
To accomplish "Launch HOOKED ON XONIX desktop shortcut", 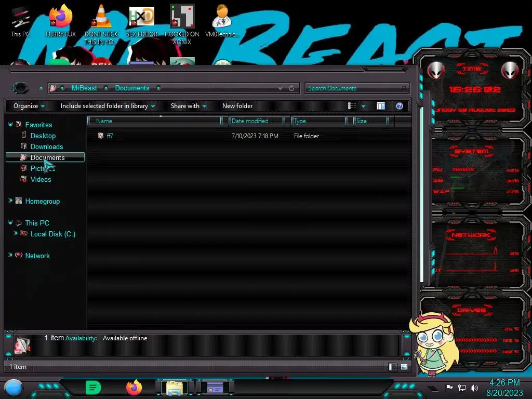I will click(x=182, y=24).
